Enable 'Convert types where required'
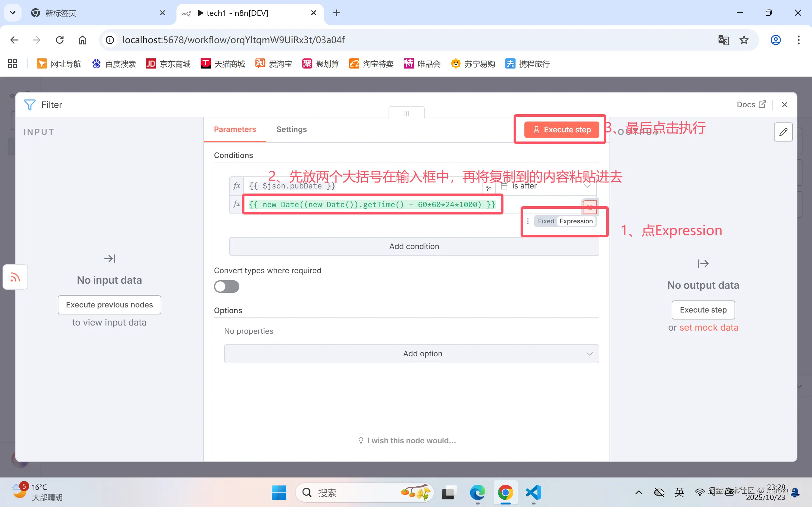Viewport: 812px width, 507px height. click(227, 286)
